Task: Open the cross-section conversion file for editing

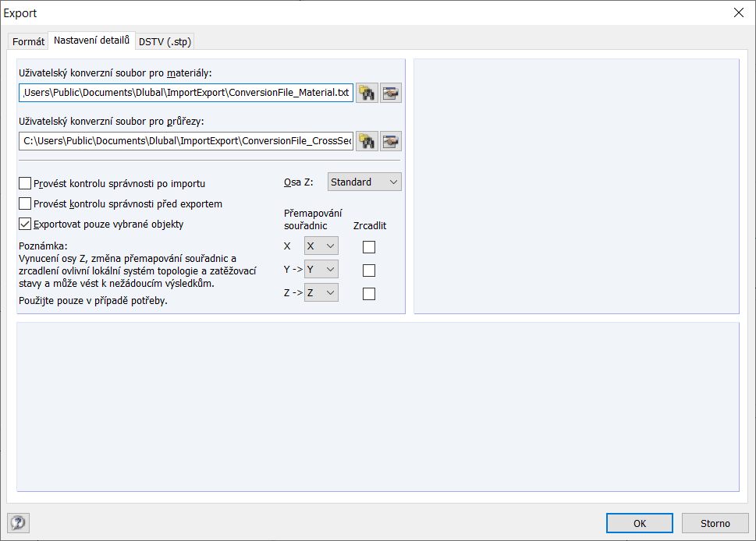Action: pos(390,141)
